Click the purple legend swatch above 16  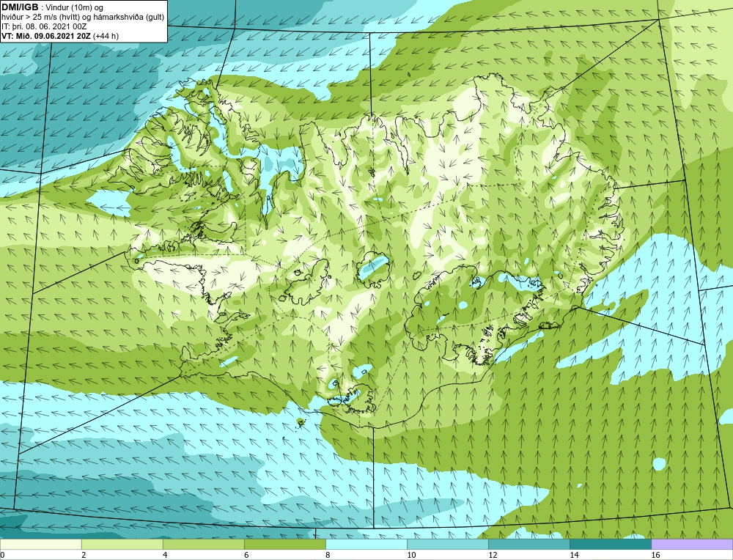click(692, 544)
